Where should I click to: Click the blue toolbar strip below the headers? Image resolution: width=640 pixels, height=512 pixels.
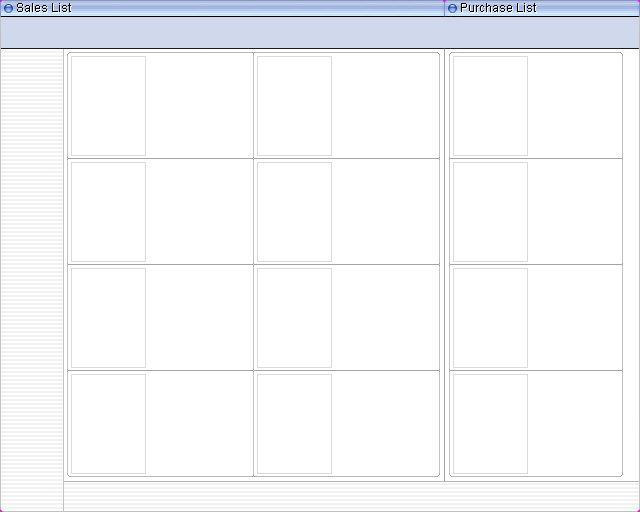(x=320, y=33)
